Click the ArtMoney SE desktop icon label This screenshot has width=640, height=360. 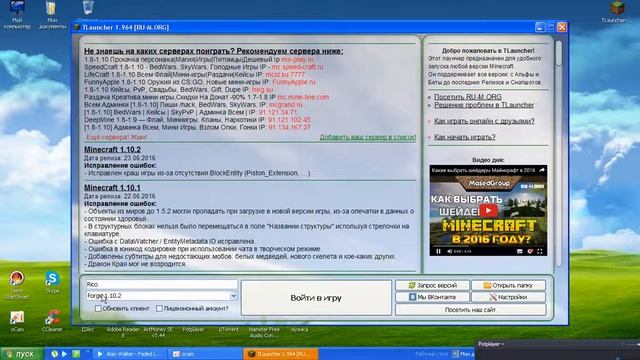click(x=158, y=332)
